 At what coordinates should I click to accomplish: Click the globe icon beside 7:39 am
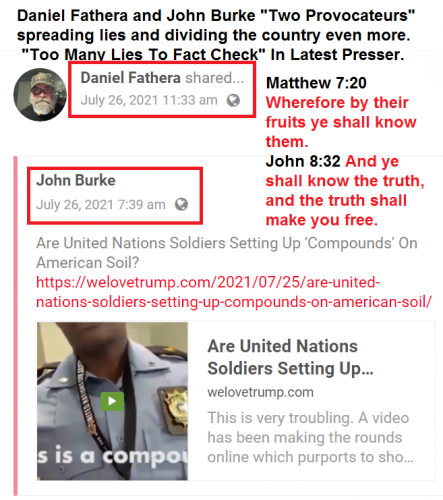click(x=181, y=204)
